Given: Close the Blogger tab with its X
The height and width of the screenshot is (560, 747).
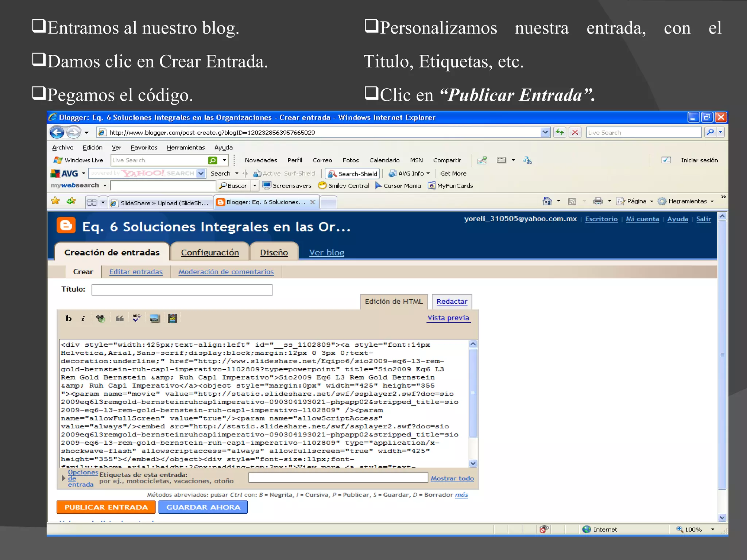Looking at the screenshot, I should pyautogui.click(x=313, y=202).
